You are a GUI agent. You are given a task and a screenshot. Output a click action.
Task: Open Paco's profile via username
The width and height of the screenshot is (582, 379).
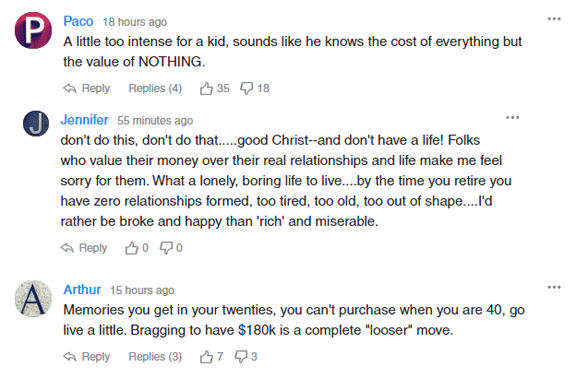coord(78,22)
